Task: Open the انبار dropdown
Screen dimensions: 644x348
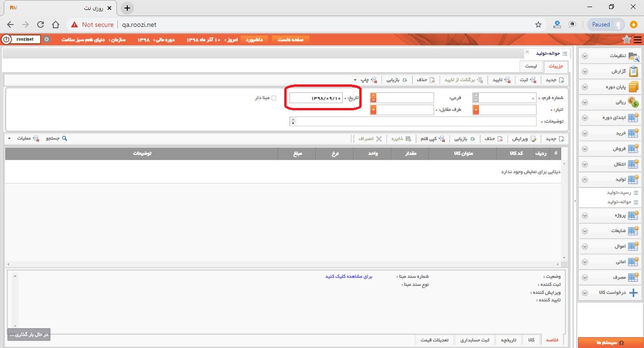Action: [x=476, y=110]
